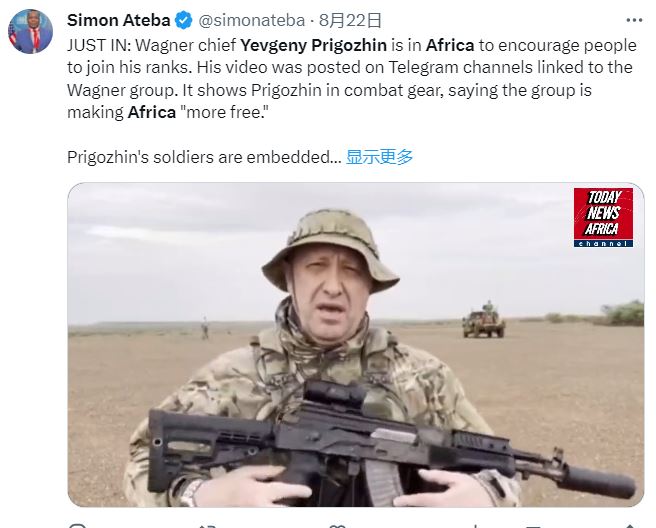This screenshot has width=656, height=528.
Task: Click the retweet icon below the video
Action: click(x=207, y=525)
